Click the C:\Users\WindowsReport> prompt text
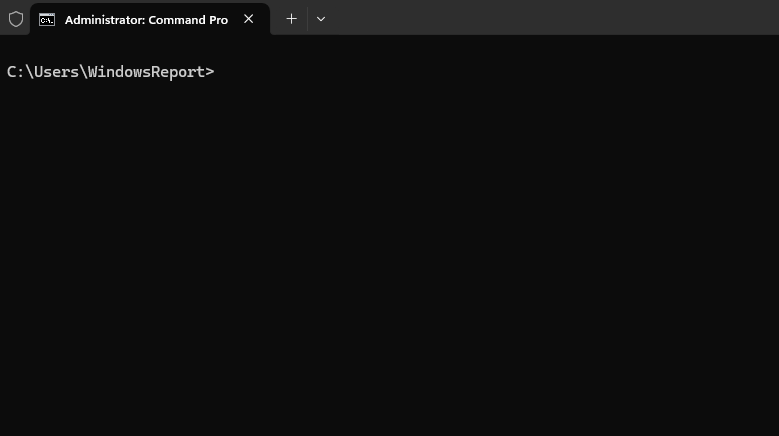This screenshot has width=779, height=436. click(x=110, y=72)
